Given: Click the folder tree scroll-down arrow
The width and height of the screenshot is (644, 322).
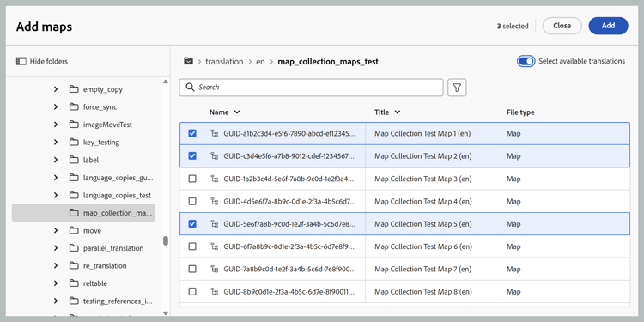Looking at the screenshot, I should [x=166, y=313].
